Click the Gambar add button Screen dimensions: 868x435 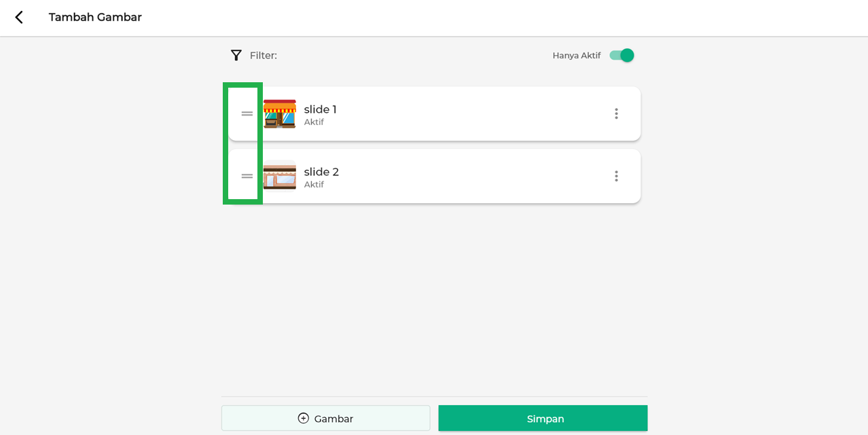[325, 418]
